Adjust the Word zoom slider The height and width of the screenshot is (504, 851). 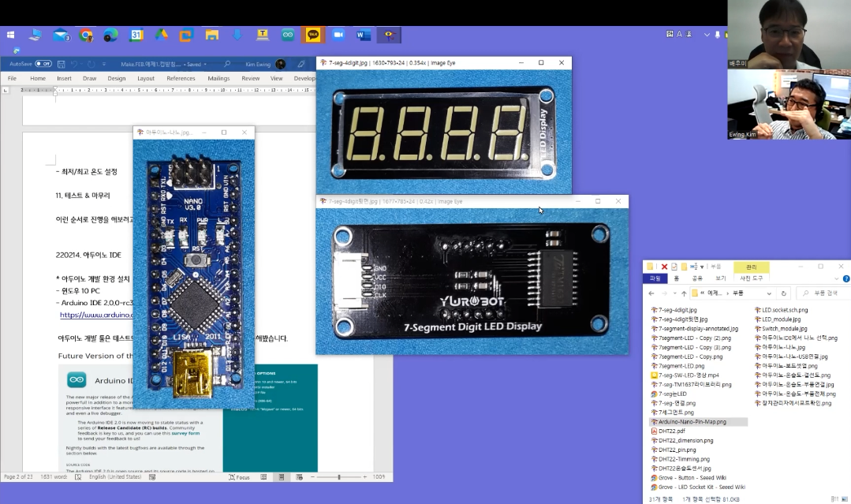pyautogui.click(x=338, y=477)
